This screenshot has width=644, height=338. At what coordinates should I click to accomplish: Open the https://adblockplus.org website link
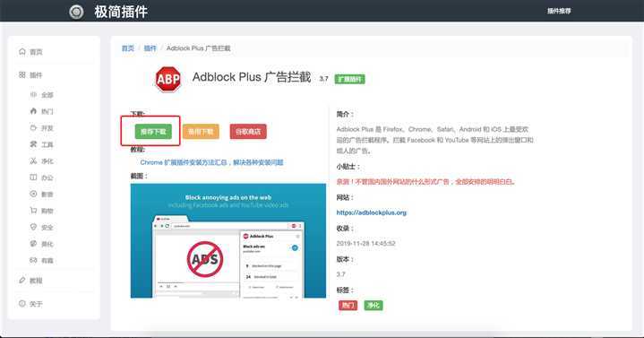[372, 212]
